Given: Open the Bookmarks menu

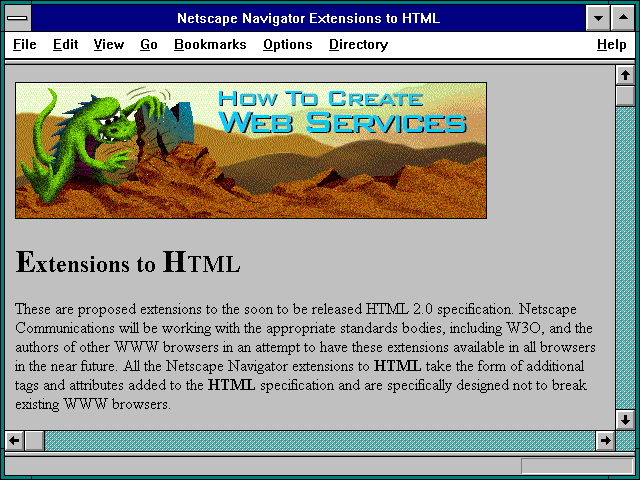Looking at the screenshot, I should [210, 44].
